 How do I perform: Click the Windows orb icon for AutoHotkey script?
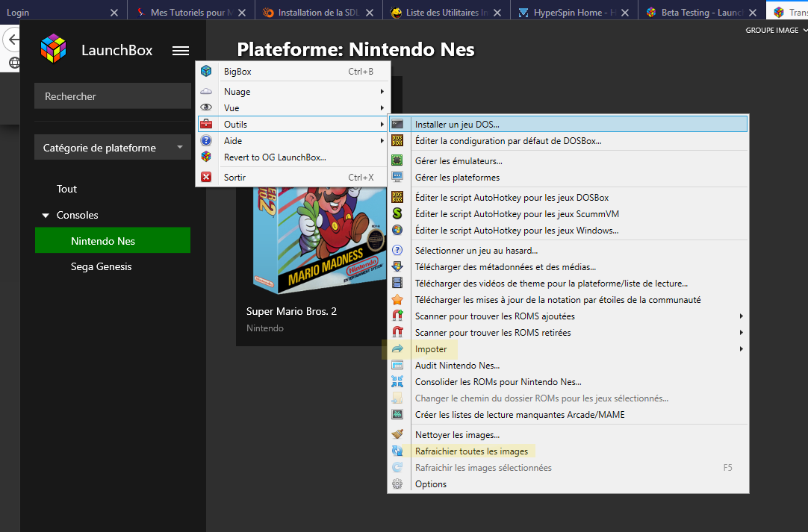397,231
